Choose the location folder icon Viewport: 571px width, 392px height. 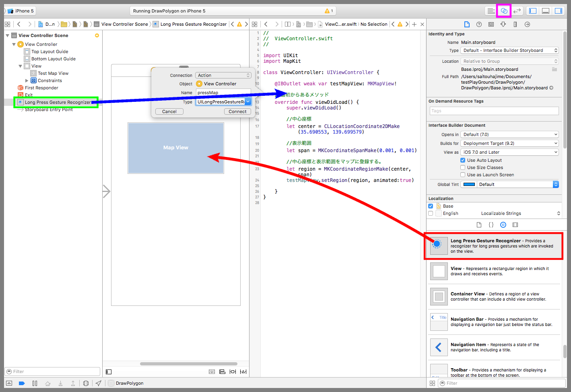click(555, 69)
